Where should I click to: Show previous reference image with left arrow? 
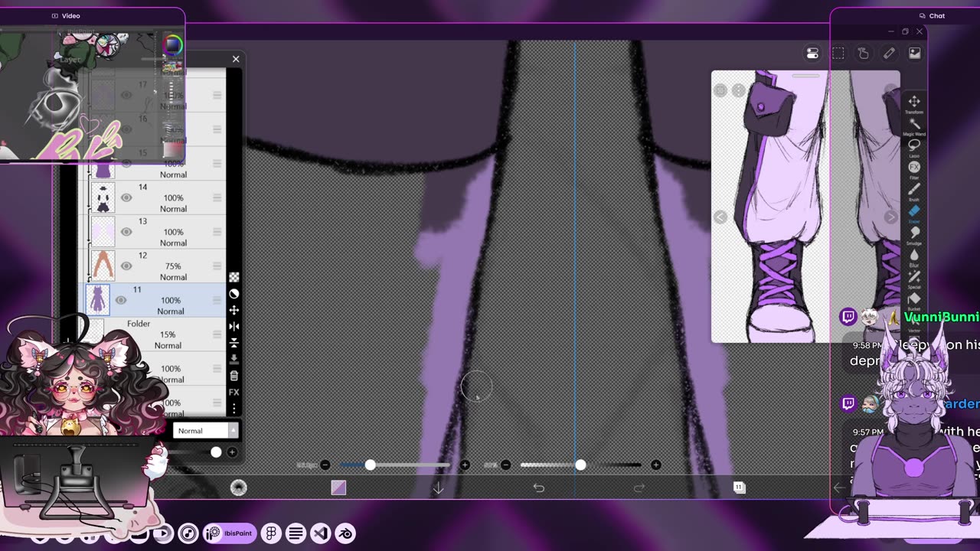tap(720, 217)
